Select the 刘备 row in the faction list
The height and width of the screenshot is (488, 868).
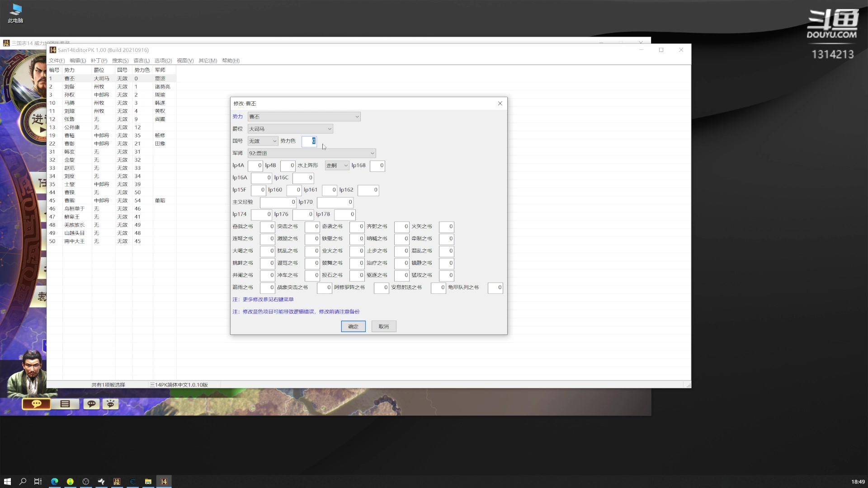point(112,87)
